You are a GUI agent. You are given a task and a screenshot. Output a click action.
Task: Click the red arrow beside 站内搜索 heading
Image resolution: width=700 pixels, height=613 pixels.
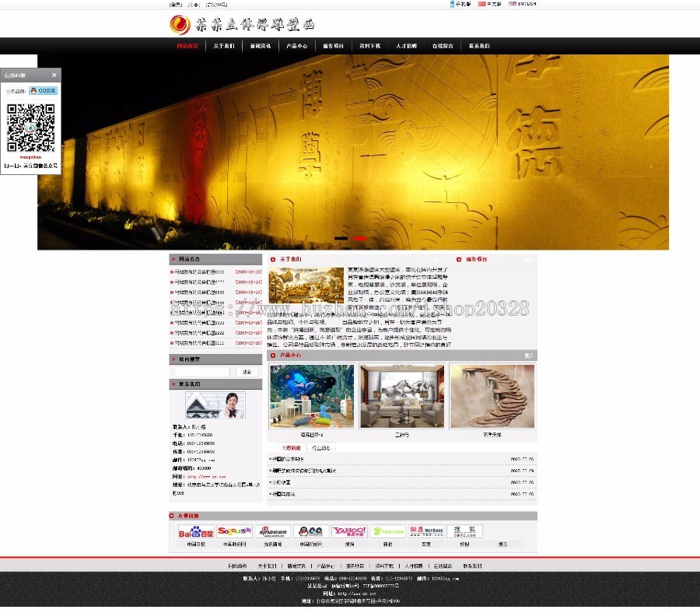pyautogui.click(x=173, y=359)
